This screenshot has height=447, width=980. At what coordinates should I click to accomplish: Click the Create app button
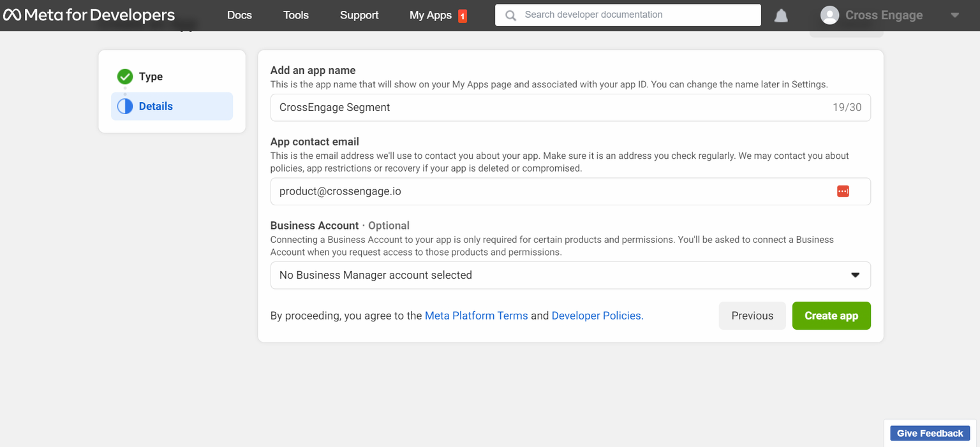click(x=831, y=316)
